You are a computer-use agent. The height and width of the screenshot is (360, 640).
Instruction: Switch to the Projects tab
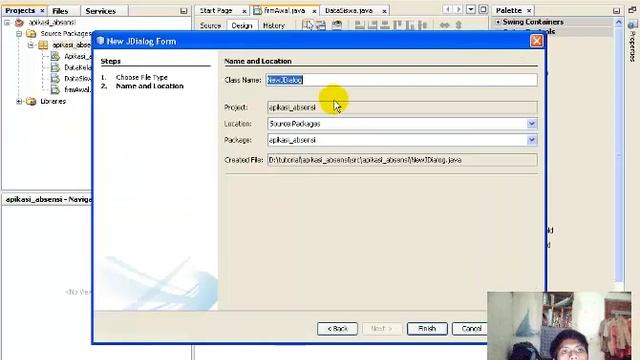(20, 11)
